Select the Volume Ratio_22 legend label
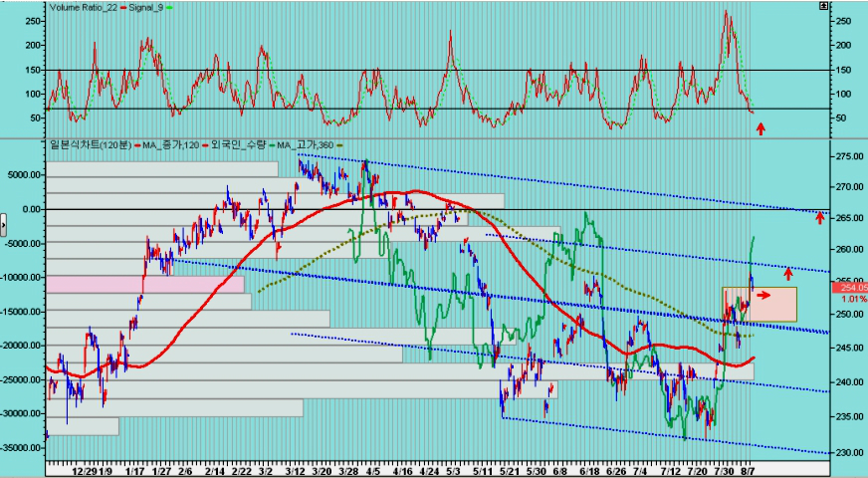This screenshot has height=478, width=868. tap(83, 8)
